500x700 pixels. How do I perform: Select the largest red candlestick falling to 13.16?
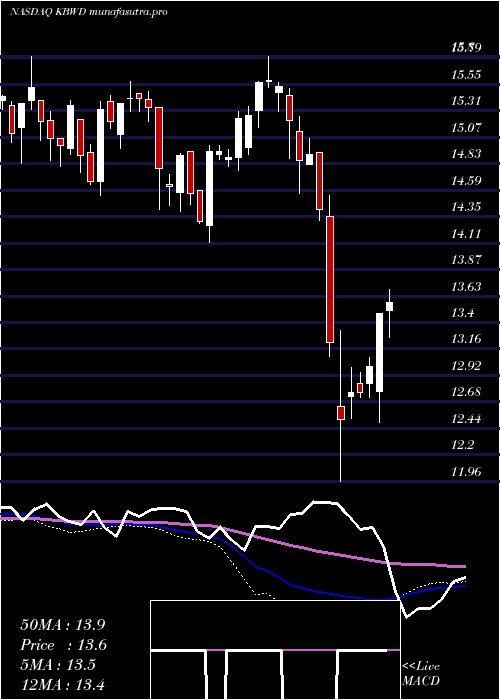(x=330, y=279)
